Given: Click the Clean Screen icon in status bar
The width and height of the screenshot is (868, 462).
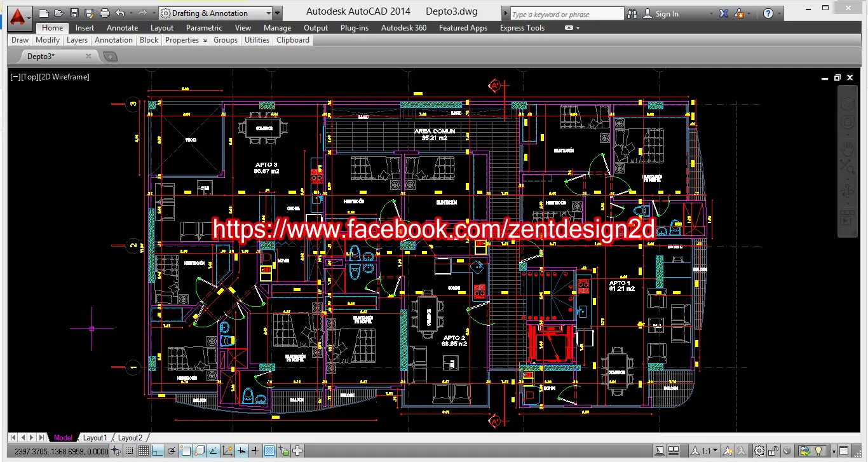Looking at the screenshot, I should 843,451.
